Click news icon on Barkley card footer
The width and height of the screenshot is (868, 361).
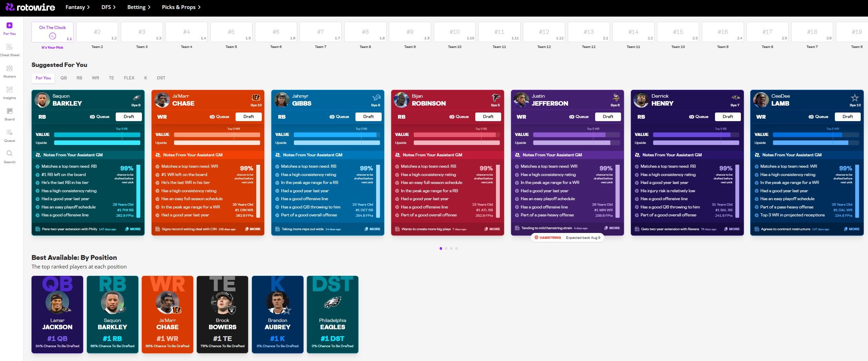38,229
